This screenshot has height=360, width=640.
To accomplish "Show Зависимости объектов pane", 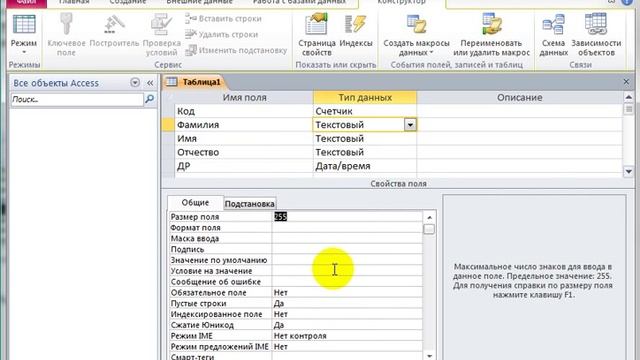I will (x=596, y=35).
